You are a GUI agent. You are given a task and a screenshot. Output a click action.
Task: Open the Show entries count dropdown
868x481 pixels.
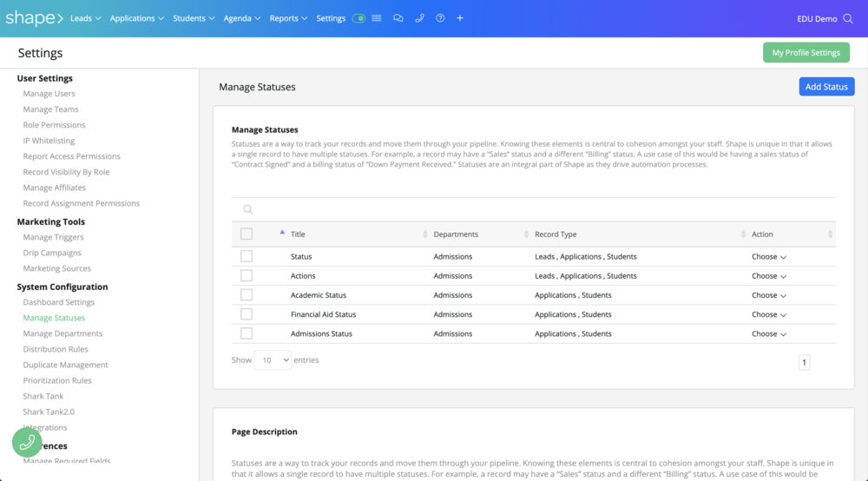(x=273, y=359)
